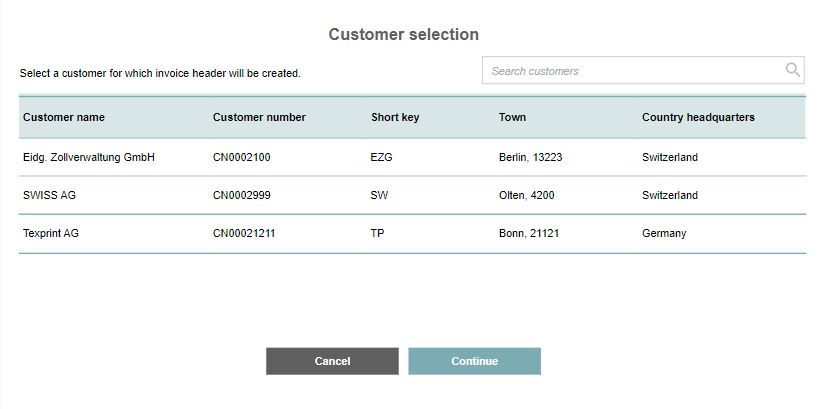Click the Germany country cell
831x409 pixels.
click(664, 233)
